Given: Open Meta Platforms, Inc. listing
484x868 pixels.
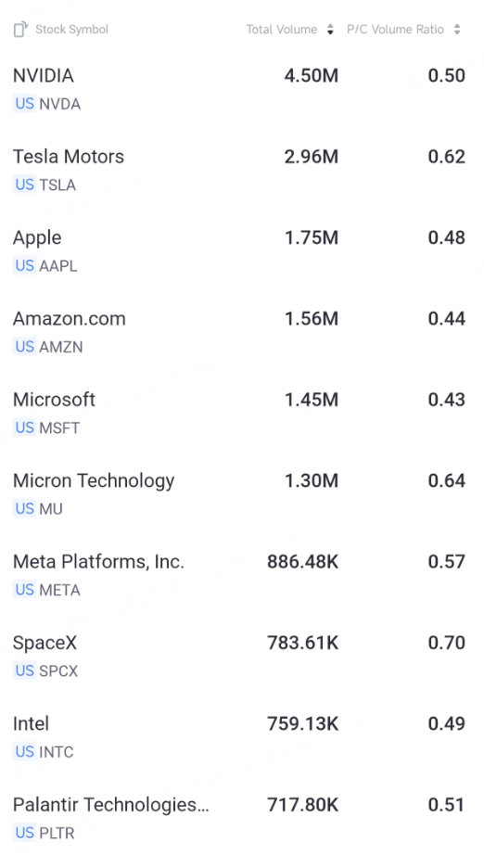Looking at the screenshot, I should (x=242, y=575).
